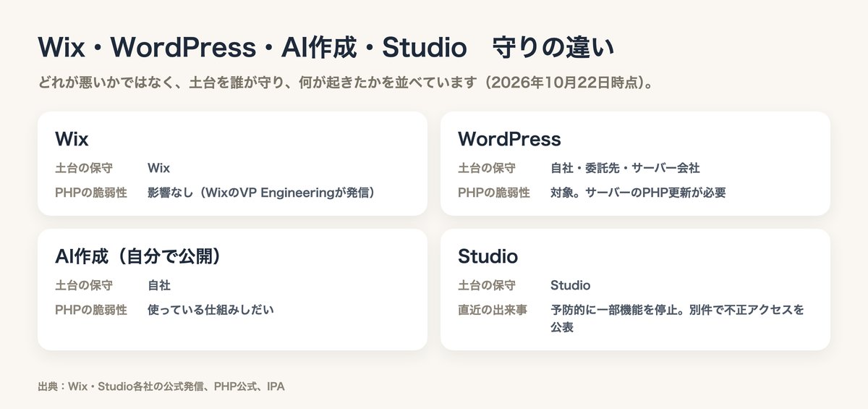Click the value Wix beside 土台の保守
The height and width of the screenshot is (409, 868).
(x=158, y=168)
